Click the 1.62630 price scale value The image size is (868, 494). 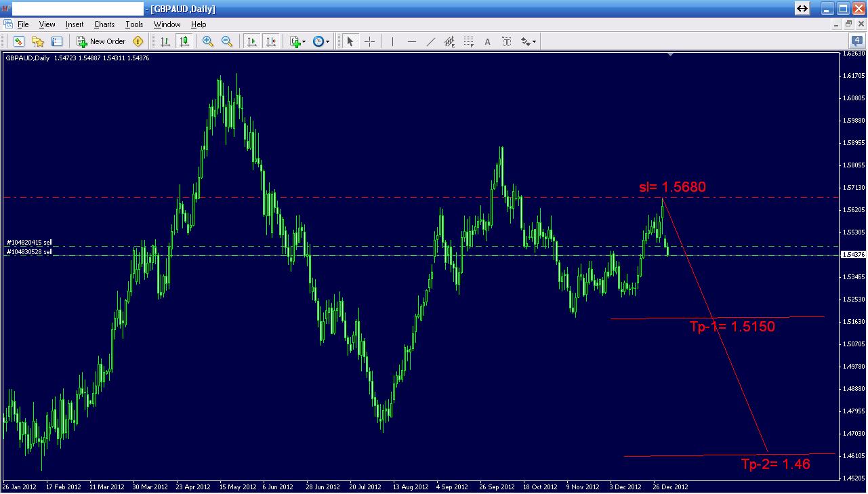click(x=854, y=54)
